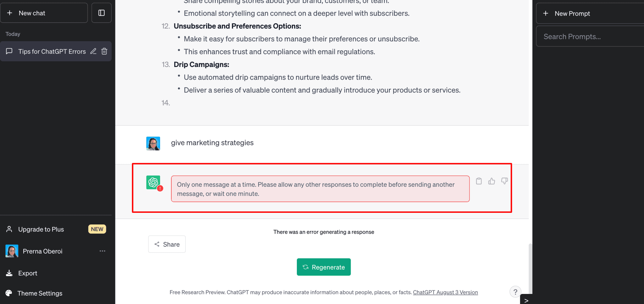This screenshot has height=304, width=644.
Task: Click the Search Prompts field
Action: (x=590, y=36)
